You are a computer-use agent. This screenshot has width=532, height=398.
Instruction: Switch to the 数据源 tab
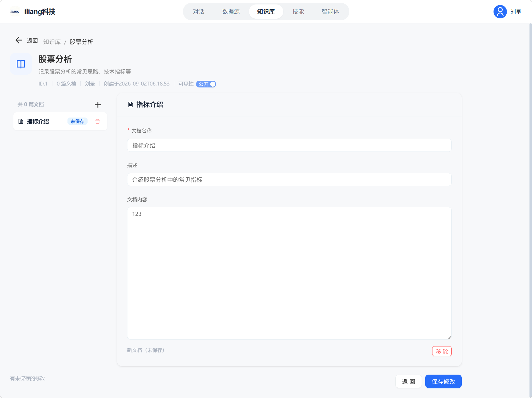pyautogui.click(x=231, y=12)
